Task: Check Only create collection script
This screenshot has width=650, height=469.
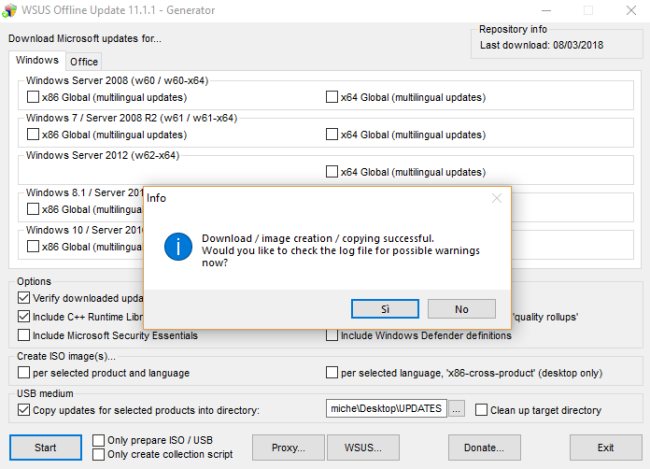Action: [x=98, y=454]
